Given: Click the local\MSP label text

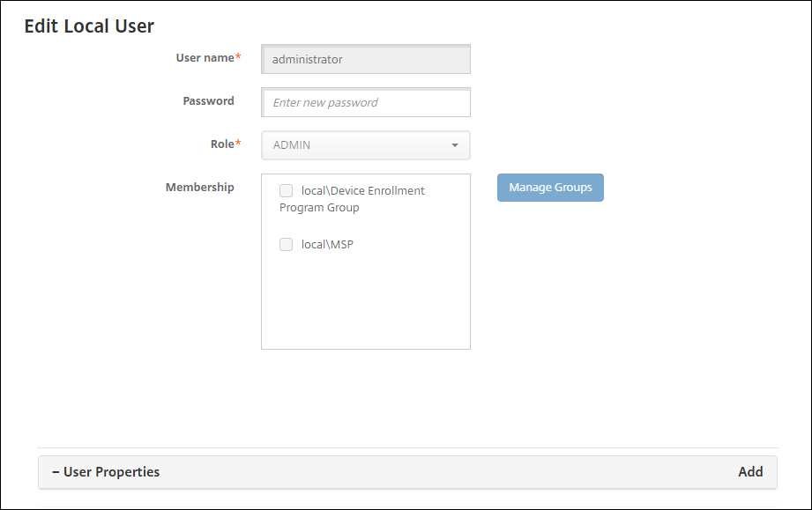Looking at the screenshot, I should click(327, 245).
